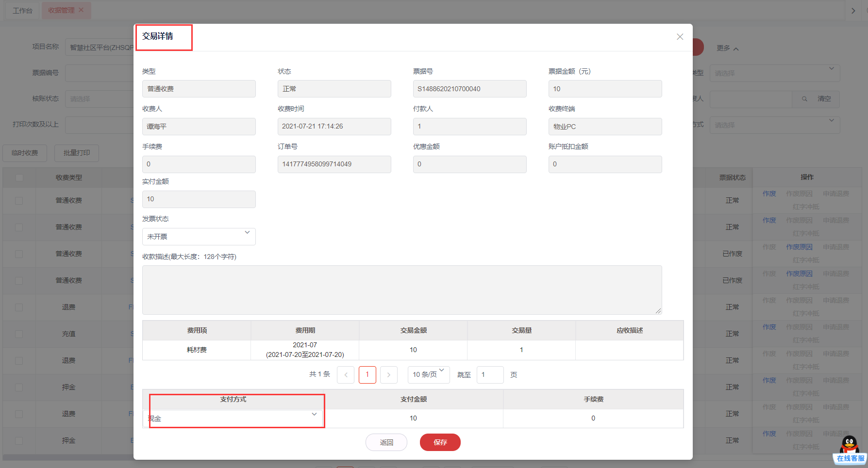Viewport: 868px width, 468px height.
Task: Collapse the 更多 filter options
Action: [727, 48]
